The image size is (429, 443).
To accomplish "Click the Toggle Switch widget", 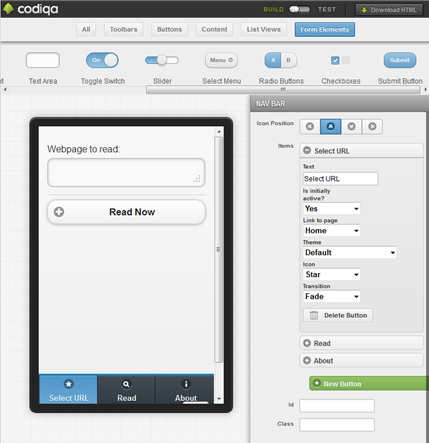I will [102, 60].
